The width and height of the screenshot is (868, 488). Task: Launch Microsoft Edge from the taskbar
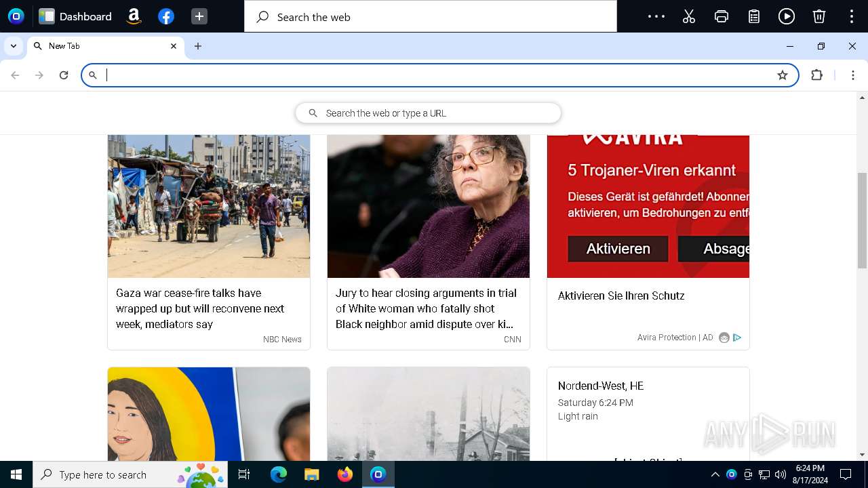pos(279,474)
